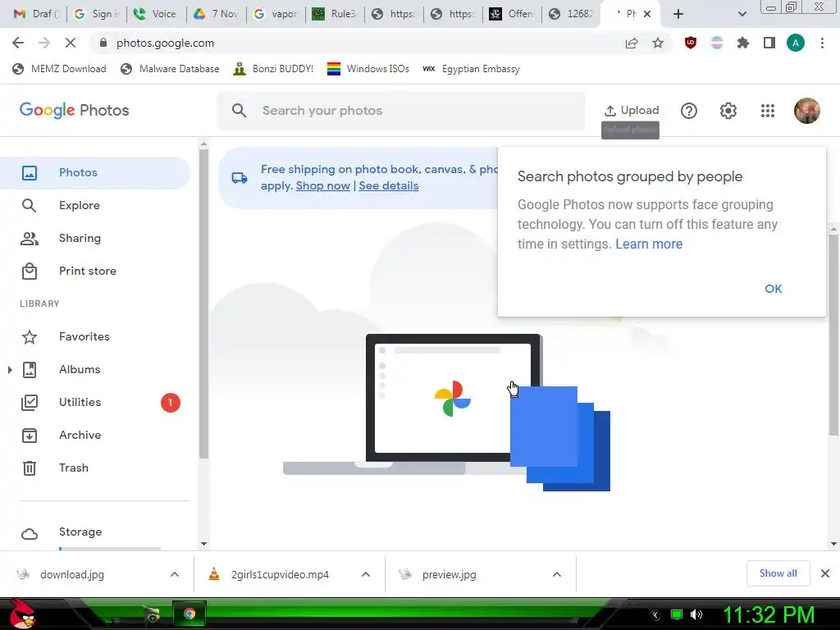Click the volume speaker tray icon
The height and width of the screenshot is (630, 840).
point(696,614)
